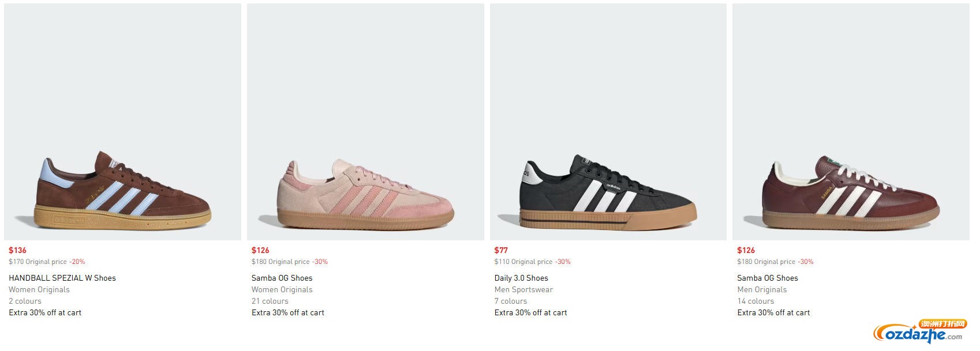980x351 pixels.
Task: Open the pink Samba OG shoe image
Action: coord(365,122)
